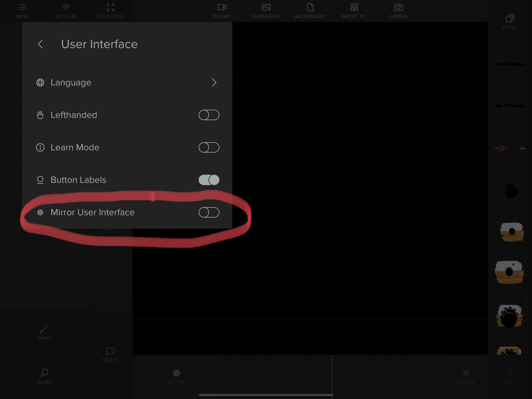The image size is (532, 399).
Task: Go back from User Interface panel
Action: (x=40, y=44)
